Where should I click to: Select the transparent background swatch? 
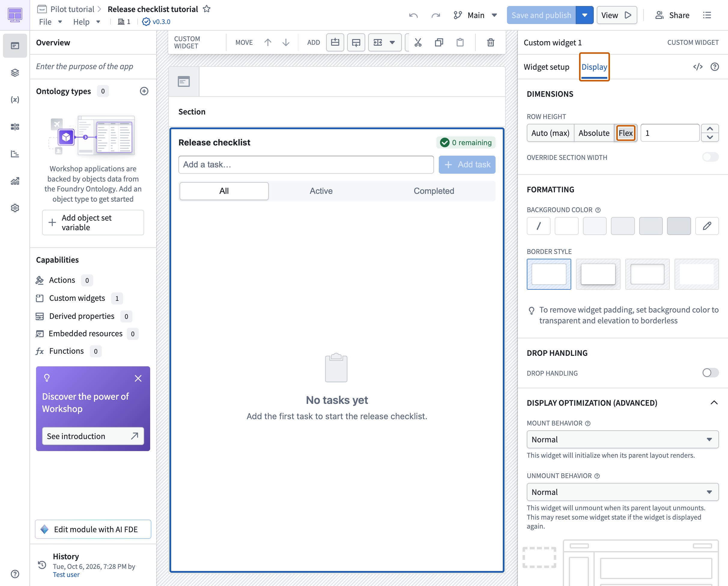(x=538, y=226)
